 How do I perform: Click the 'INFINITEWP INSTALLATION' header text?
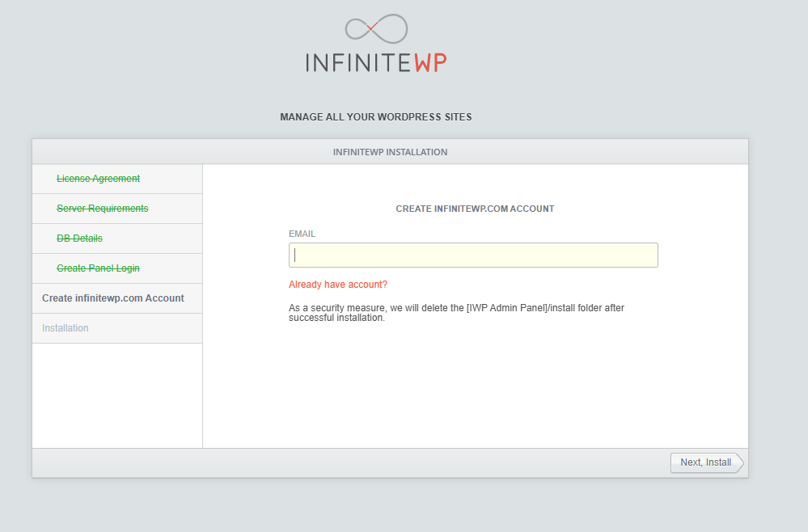pos(390,152)
